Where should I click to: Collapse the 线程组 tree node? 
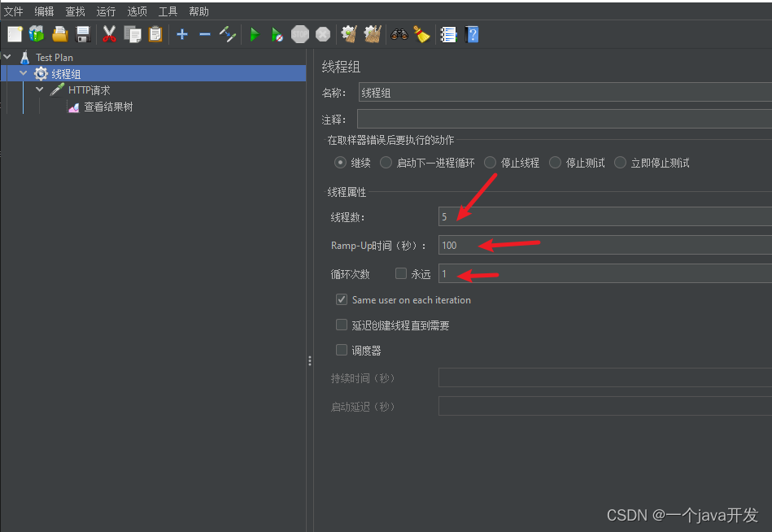tap(23, 73)
